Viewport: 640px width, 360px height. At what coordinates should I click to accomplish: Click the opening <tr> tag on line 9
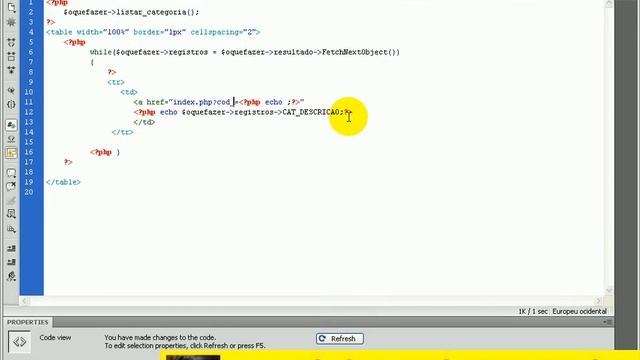coord(116,82)
